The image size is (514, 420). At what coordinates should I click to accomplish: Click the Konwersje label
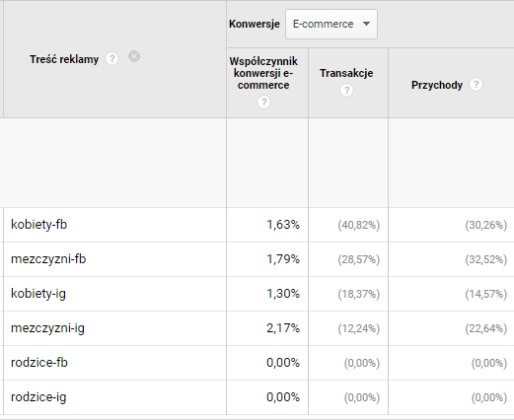tap(255, 24)
